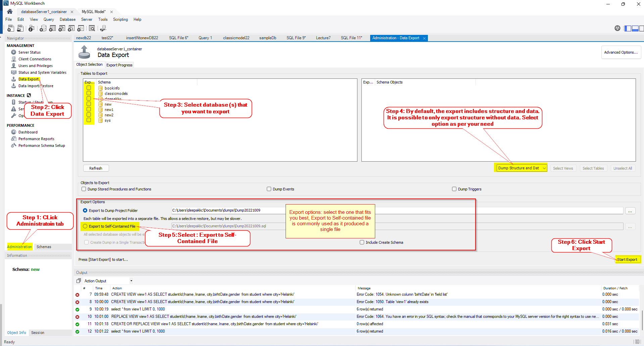
Task: Open preferences gear icon at top right
Action: click(617, 28)
